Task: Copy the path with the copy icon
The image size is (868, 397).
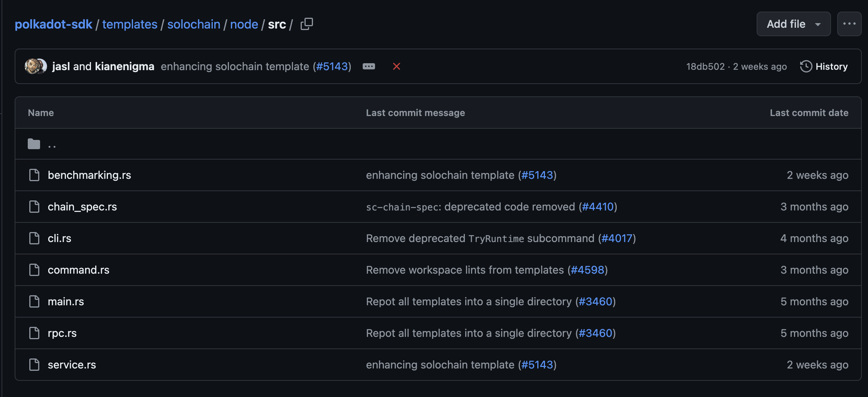Action: tap(307, 24)
